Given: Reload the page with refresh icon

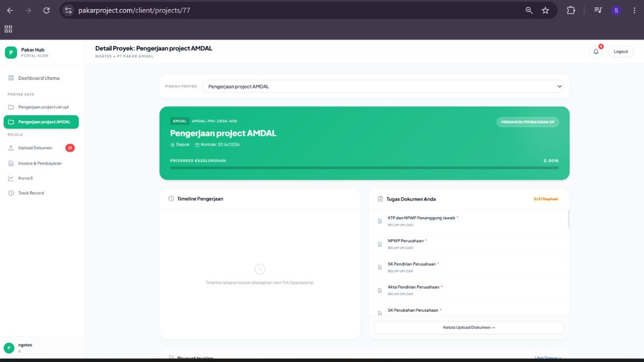Looking at the screenshot, I should [46, 10].
